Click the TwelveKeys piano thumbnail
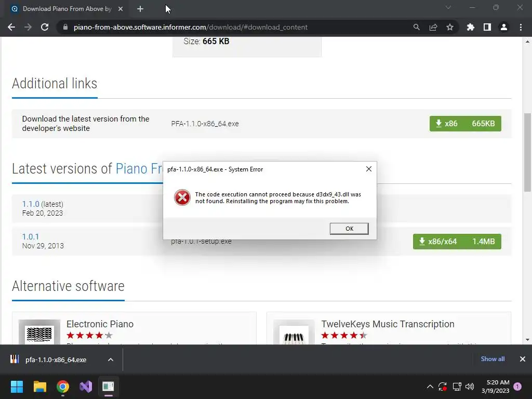532x399 pixels. pos(294,332)
